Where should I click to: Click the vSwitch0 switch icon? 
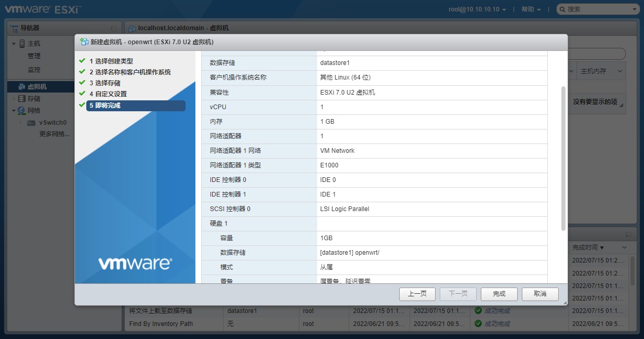pyautogui.click(x=31, y=123)
